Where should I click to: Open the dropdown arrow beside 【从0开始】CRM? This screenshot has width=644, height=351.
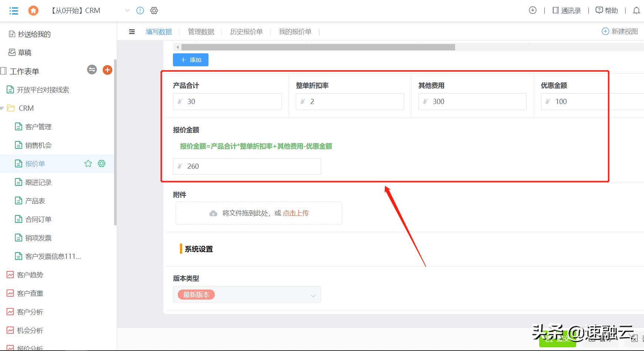coord(127,10)
